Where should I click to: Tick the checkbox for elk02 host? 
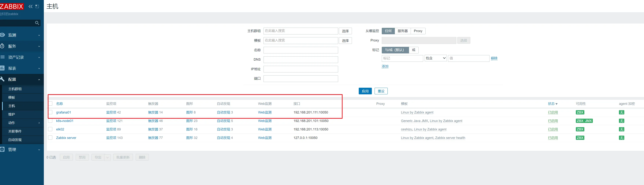(50, 129)
